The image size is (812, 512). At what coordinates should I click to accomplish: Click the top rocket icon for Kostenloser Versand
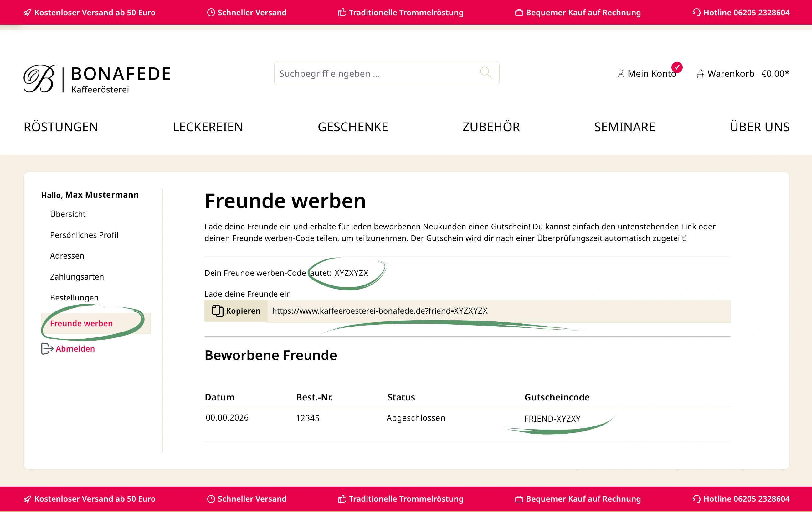tap(27, 13)
